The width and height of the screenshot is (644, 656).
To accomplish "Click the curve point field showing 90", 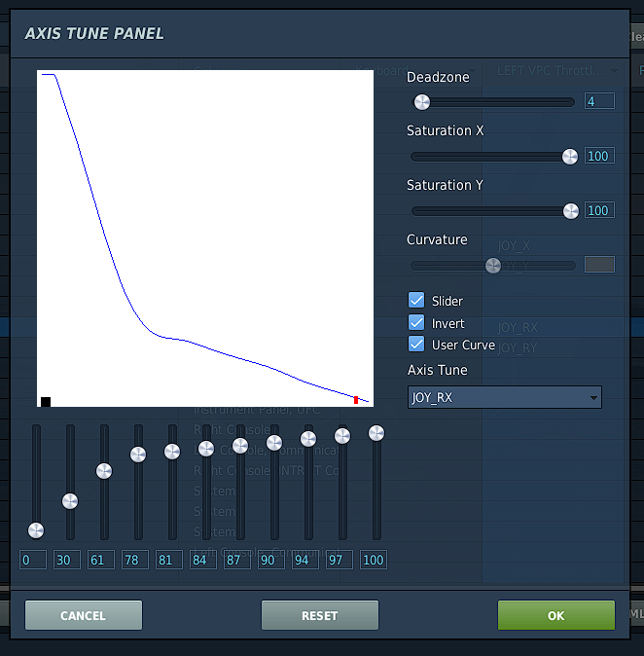I will coord(271,560).
